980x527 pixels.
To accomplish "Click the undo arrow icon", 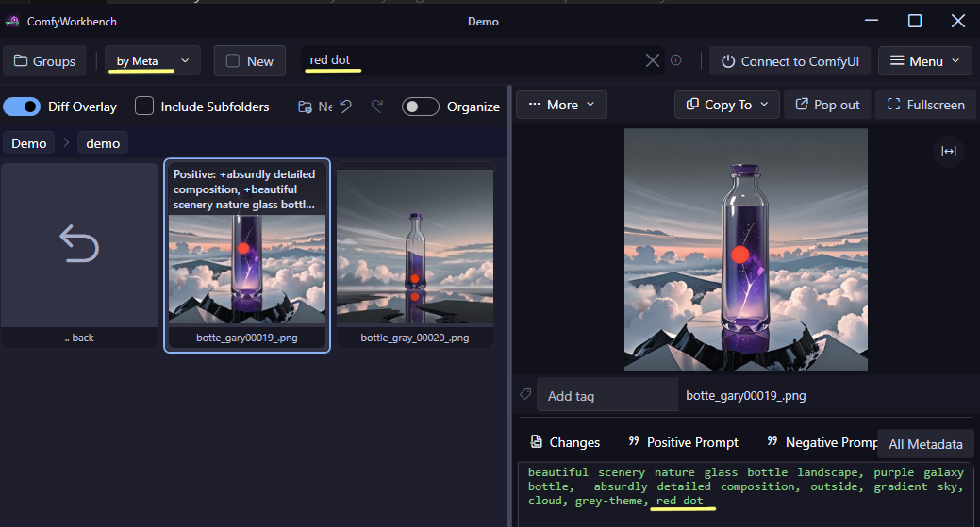I will click(345, 107).
